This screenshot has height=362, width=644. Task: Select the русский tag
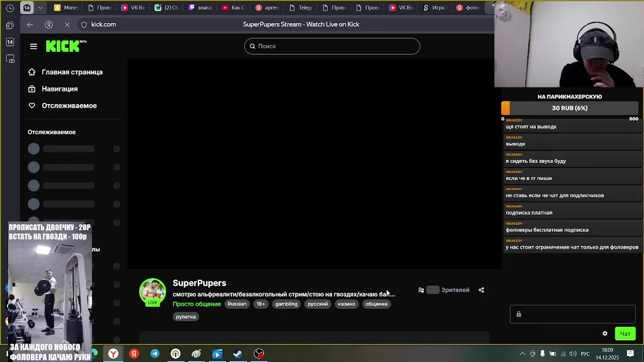click(317, 304)
